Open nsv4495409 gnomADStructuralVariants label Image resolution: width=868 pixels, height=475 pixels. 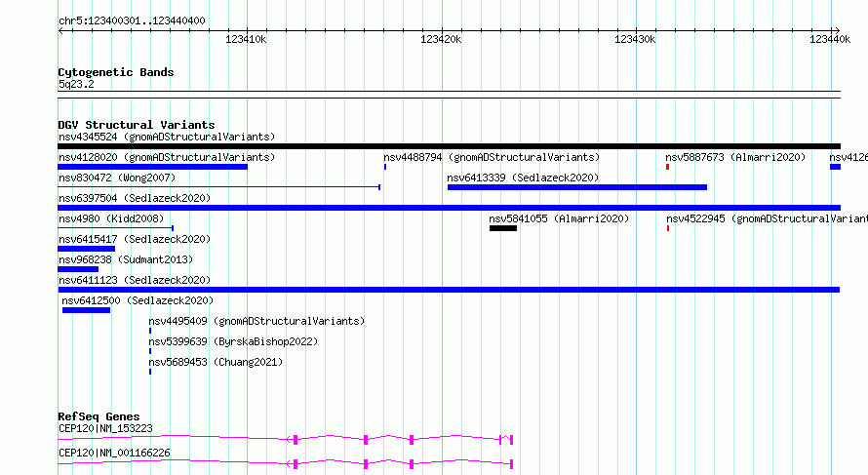coord(256,321)
